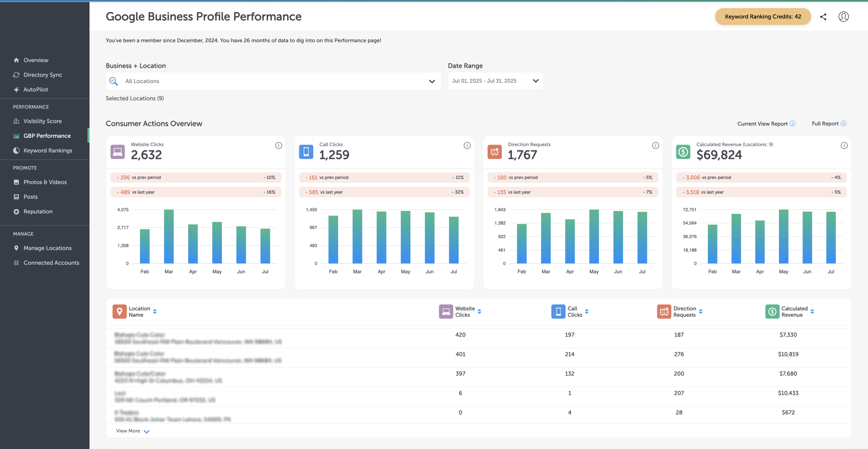Image resolution: width=868 pixels, height=449 pixels.
Task: Open the Date Range dropdown
Action: point(495,81)
